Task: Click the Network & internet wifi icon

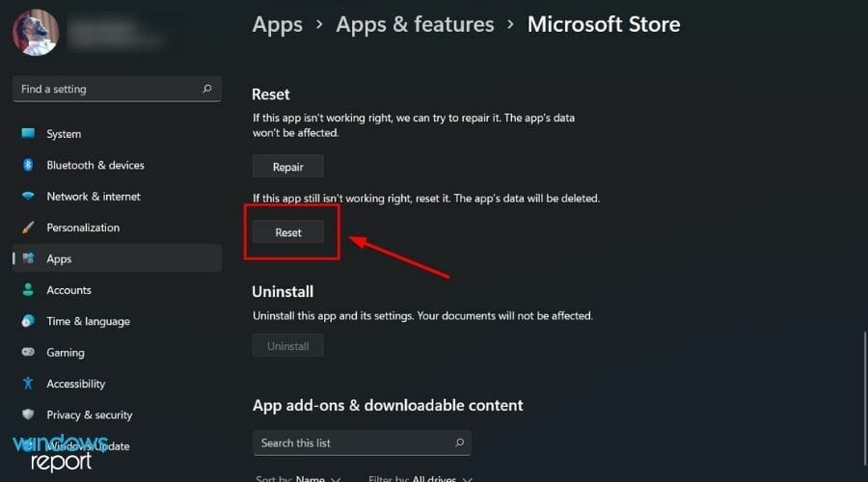Action: click(x=28, y=196)
